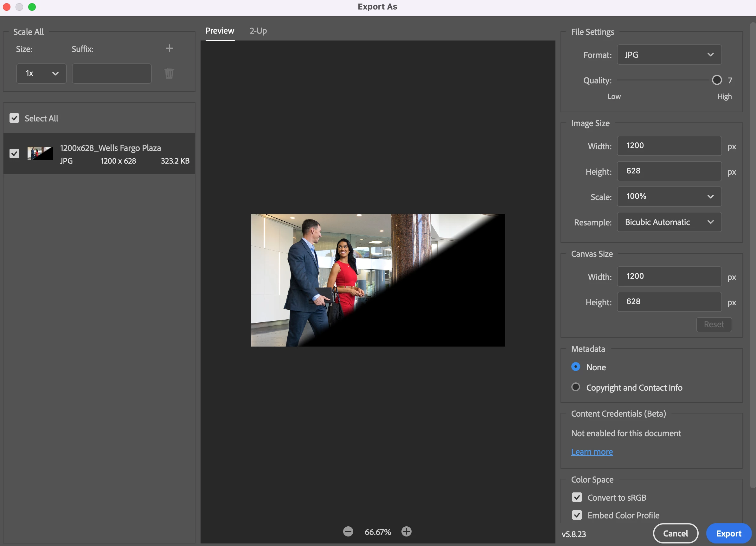This screenshot has height=546, width=756.
Task: Click the Wells Fargo Plaza thumbnail
Action: 40,153
